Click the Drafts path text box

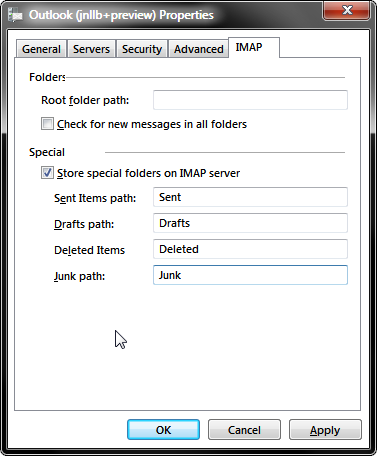click(x=250, y=223)
